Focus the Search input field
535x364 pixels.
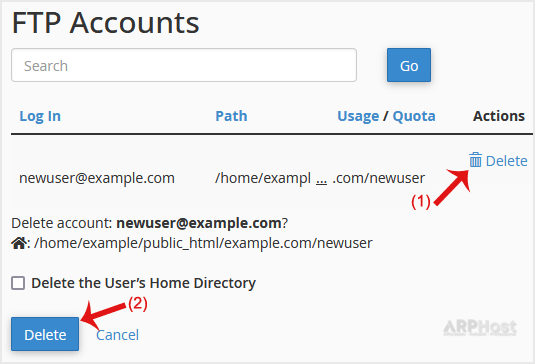point(184,65)
